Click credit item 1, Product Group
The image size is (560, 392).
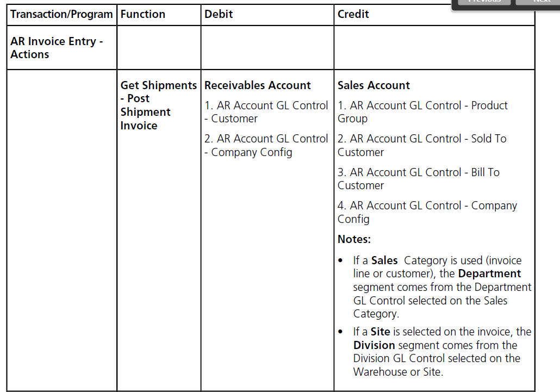pyautogui.click(x=422, y=112)
